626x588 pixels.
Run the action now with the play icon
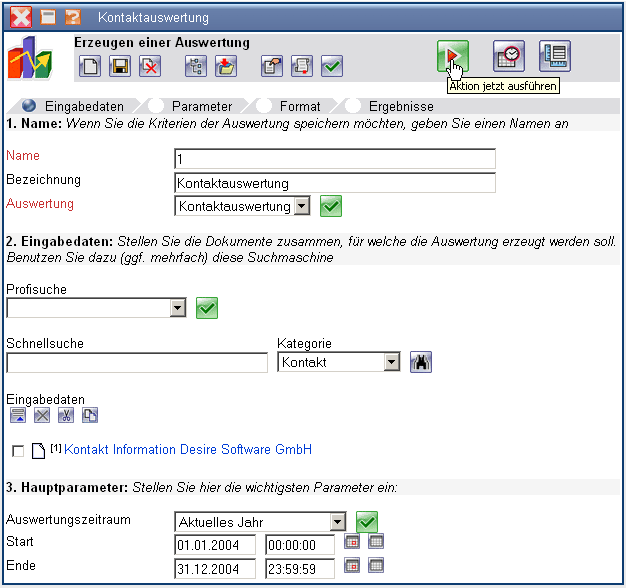(x=452, y=55)
